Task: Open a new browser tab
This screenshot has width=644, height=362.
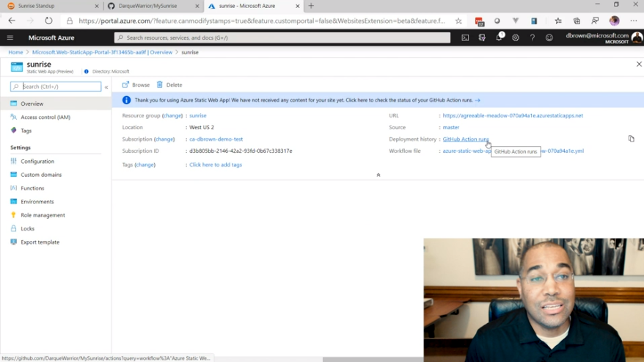Action: tap(311, 6)
